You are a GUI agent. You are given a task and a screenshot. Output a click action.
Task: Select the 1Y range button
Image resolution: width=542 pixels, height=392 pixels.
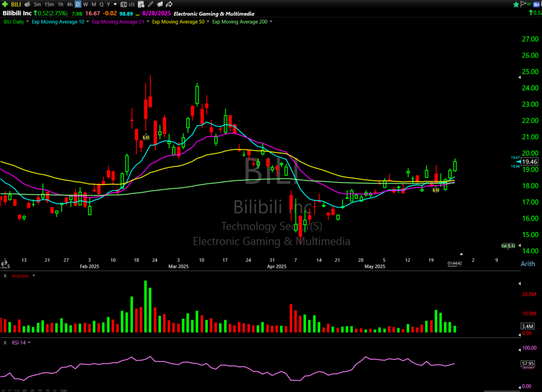click(x=10, y=390)
